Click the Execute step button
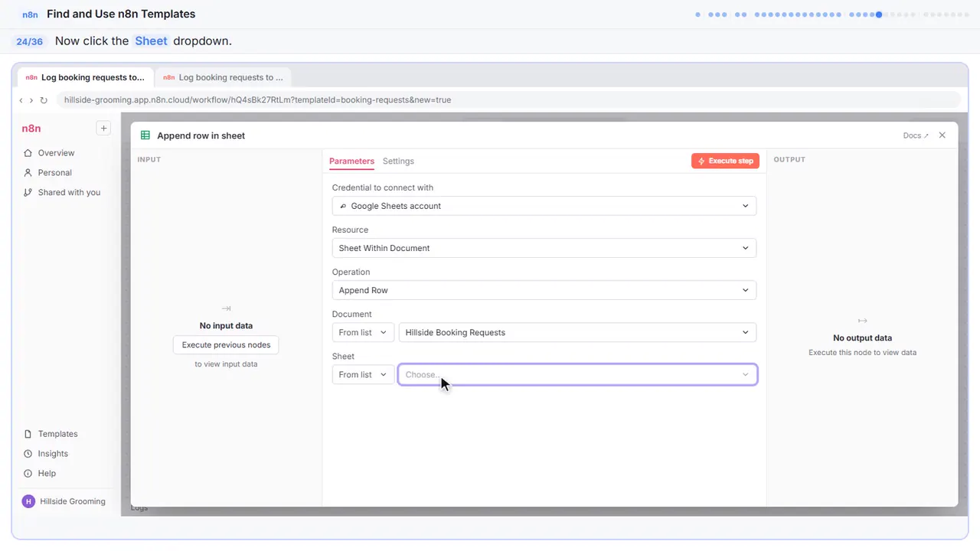980x551 pixels. [x=725, y=161]
